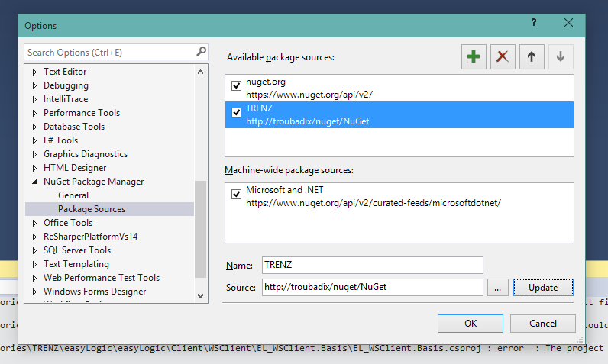
Task: Expand the Text Editor tree node
Action: [34, 72]
